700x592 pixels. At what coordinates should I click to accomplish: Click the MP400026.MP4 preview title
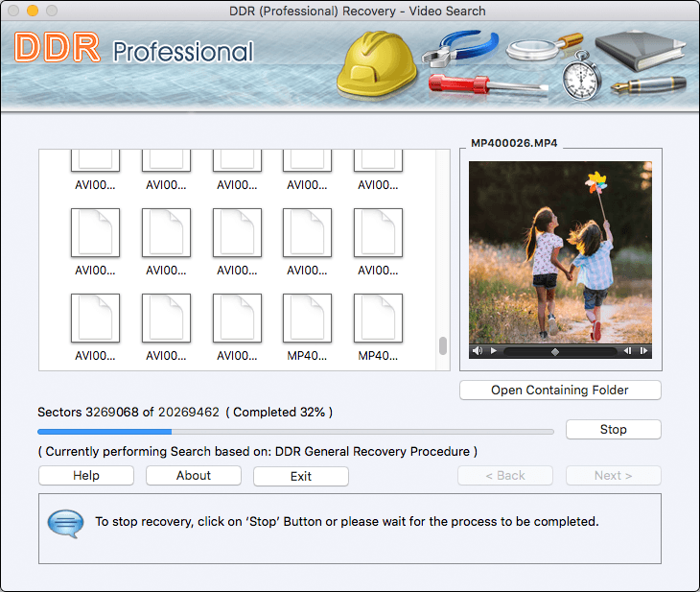pos(514,143)
